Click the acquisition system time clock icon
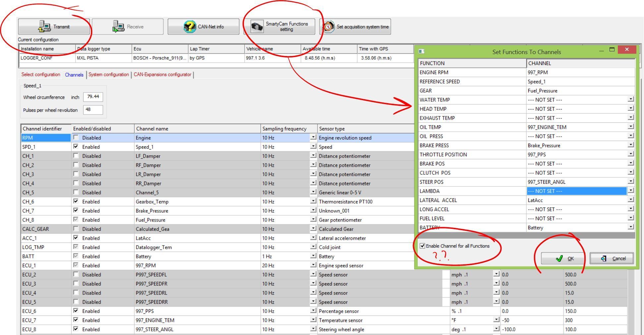Viewport: 644px width, 335px height. coord(328,27)
